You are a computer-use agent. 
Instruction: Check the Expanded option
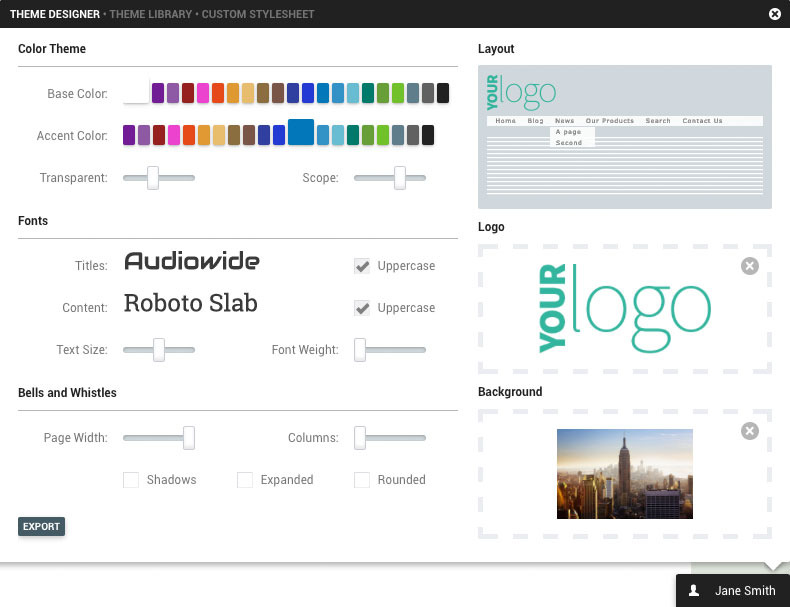tap(245, 480)
